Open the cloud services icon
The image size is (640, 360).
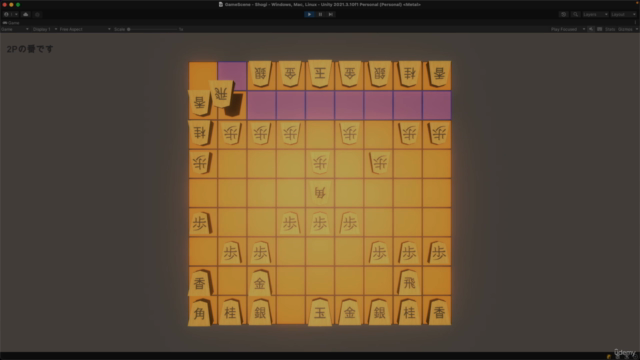pyautogui.click(x=26, y=14)
